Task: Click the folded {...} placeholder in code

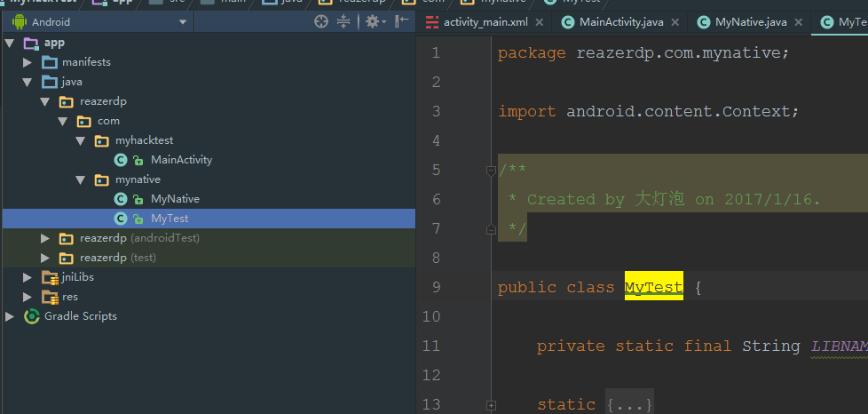Action: 629,405
